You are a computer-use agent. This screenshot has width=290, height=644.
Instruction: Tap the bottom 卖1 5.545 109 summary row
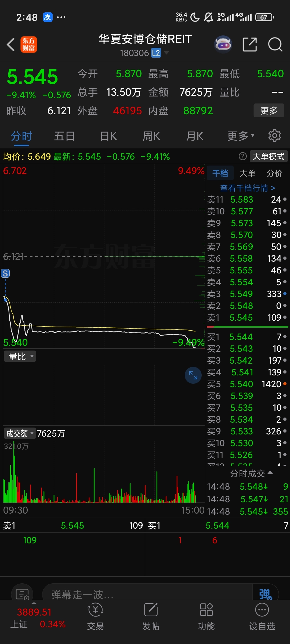73,525
